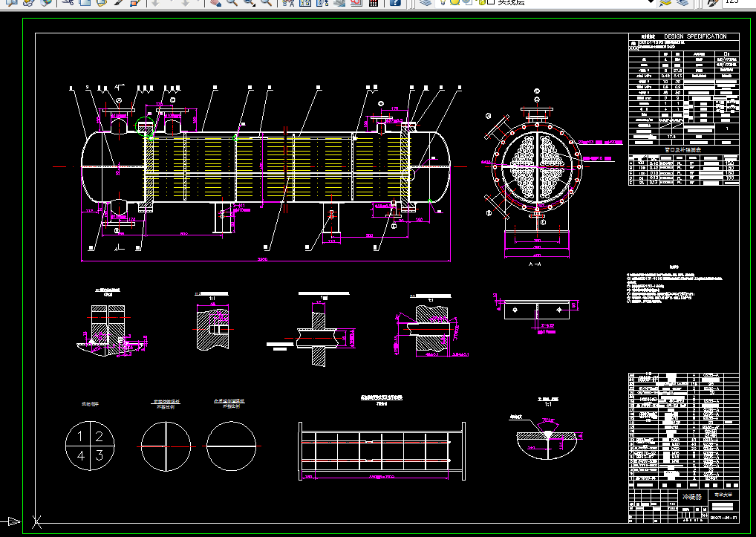Click the Plot Preview toolbar icon
This screenshot has height=537, width=756.
[x=12, y=2]
